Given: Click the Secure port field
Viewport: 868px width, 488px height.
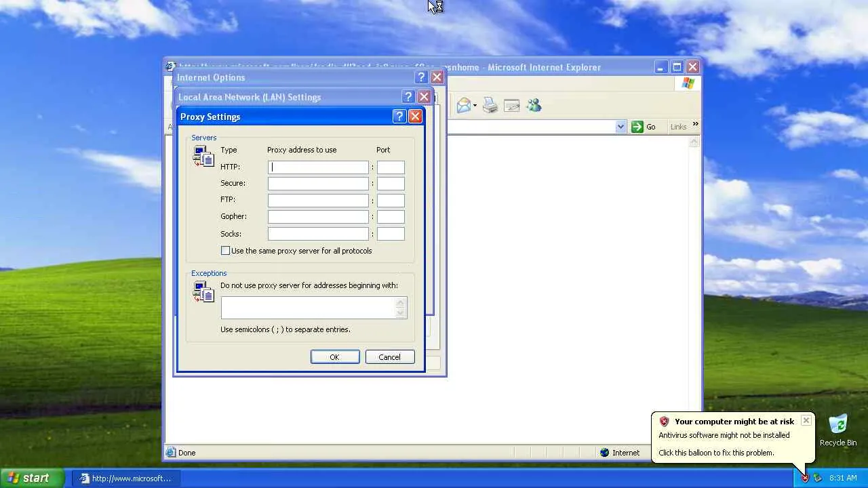Looking at the screenshot, I should point(391,184).
